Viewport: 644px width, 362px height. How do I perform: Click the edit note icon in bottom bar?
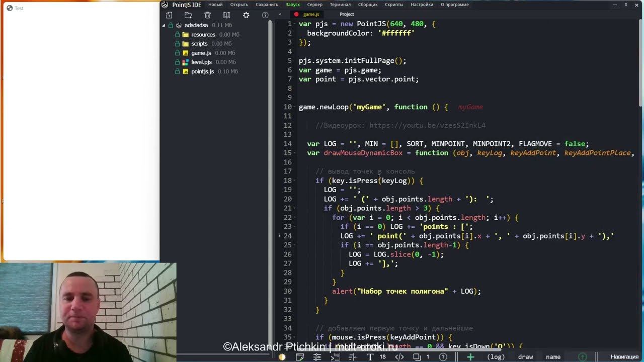[x=300, y=357]
